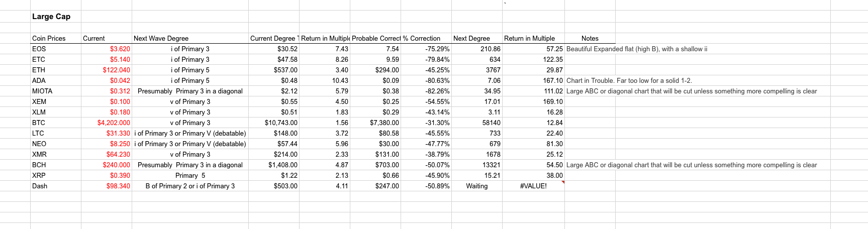Select the XMR coin cell
868x229 pixels.
point(56,154)
